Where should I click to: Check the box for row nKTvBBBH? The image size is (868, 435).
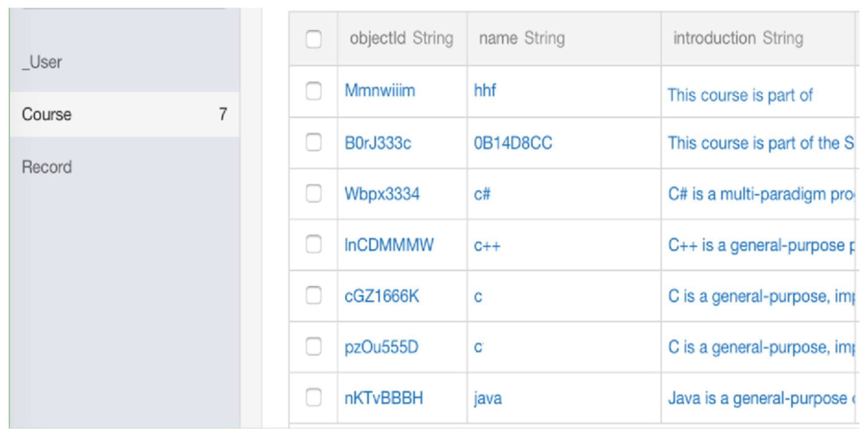point(313,397)
